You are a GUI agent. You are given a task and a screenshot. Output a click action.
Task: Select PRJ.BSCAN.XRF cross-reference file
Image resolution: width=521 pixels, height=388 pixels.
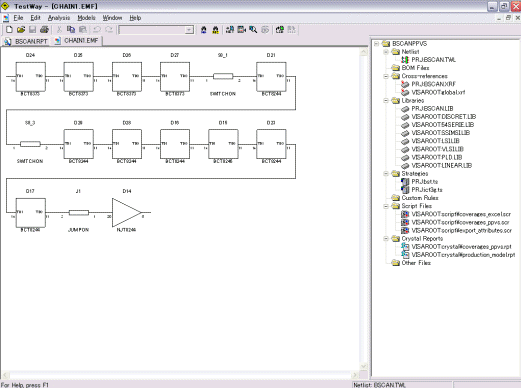tap(433, 84)
